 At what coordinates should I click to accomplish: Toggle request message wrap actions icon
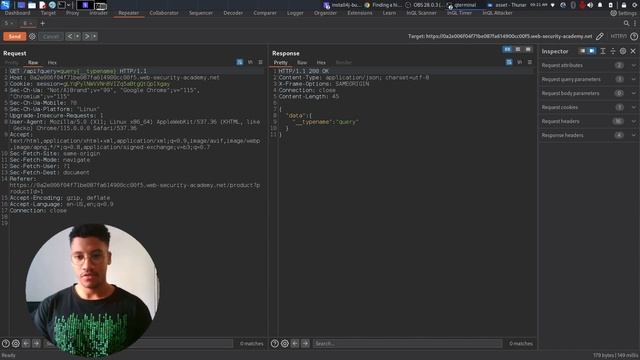[240, 62]
